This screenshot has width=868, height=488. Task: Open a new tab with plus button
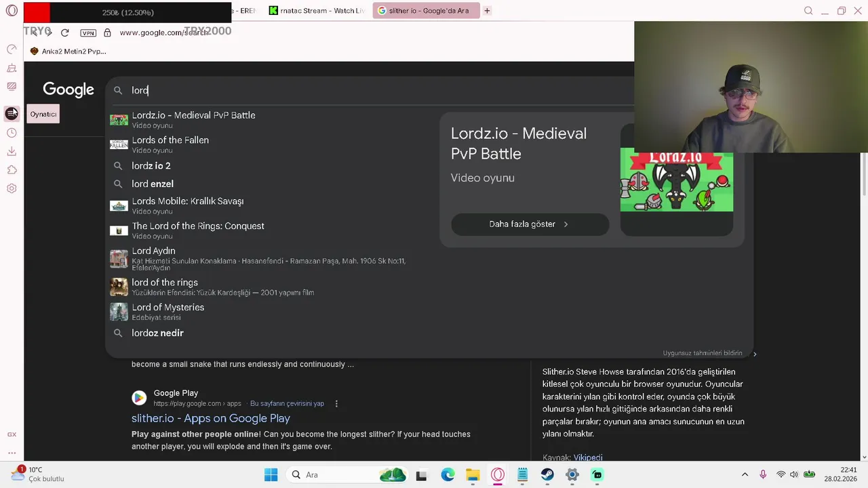click(x=487, y=10)
